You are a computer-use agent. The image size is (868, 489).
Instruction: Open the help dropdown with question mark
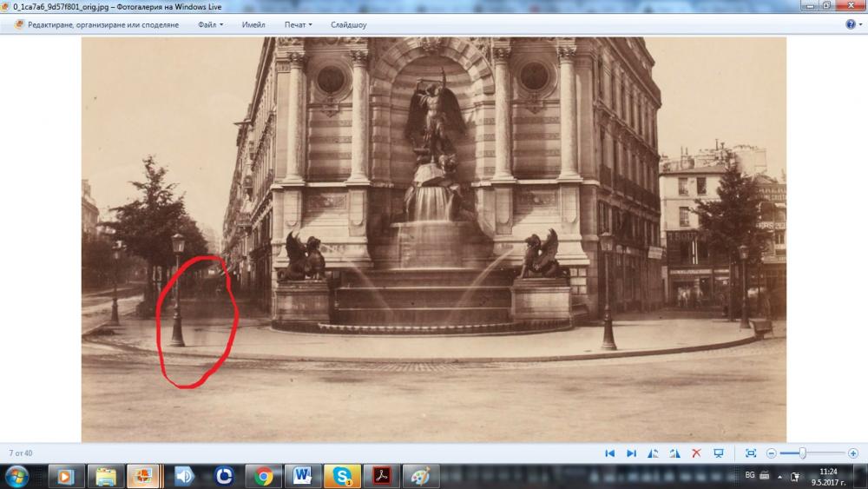(853, 24)
